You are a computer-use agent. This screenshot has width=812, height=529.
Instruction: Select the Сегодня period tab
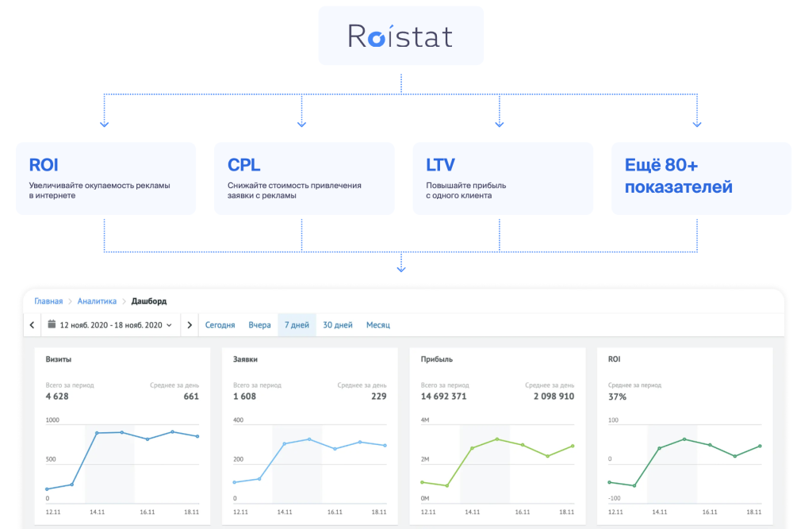[220, 325]
